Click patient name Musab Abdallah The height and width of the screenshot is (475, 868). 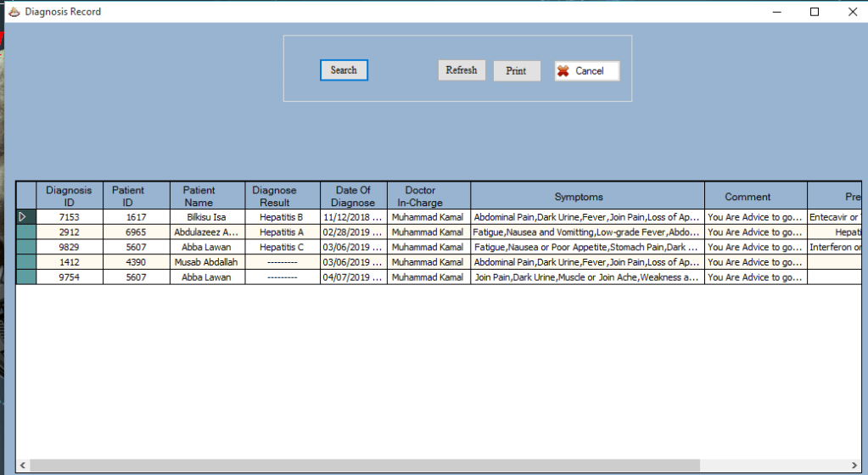[207, 262]
